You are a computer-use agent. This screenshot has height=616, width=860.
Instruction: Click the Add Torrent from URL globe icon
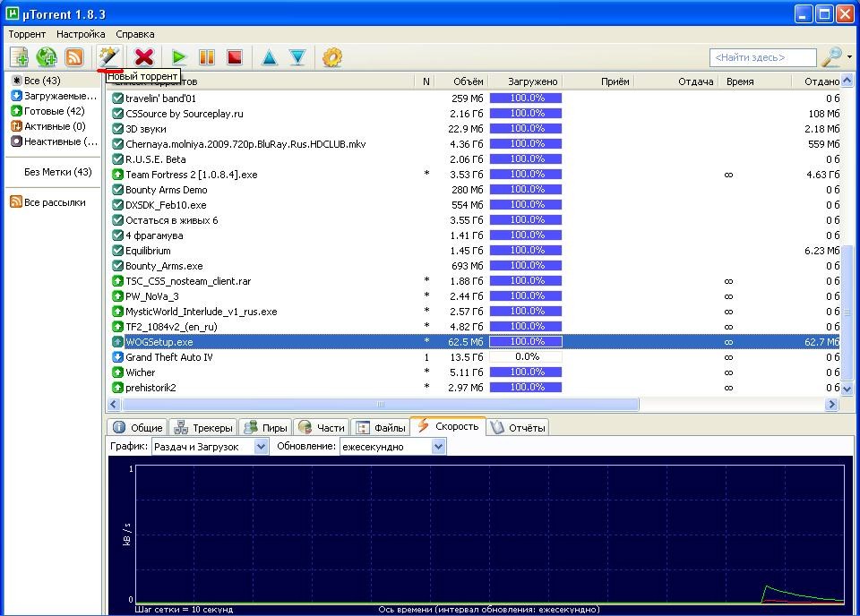47,57
